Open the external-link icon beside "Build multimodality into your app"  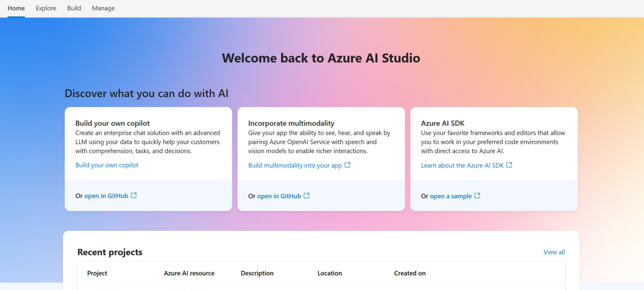(x=348, y=165)
